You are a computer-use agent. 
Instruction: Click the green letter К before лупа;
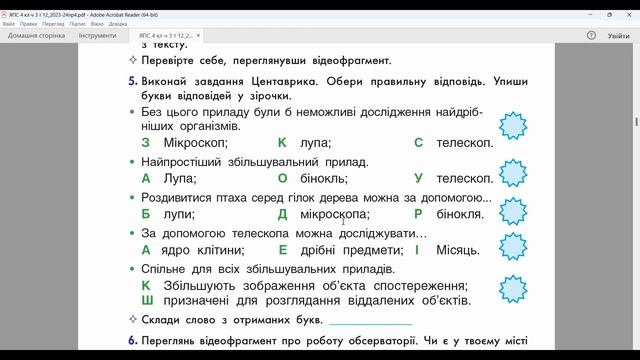tap(282, 143)
